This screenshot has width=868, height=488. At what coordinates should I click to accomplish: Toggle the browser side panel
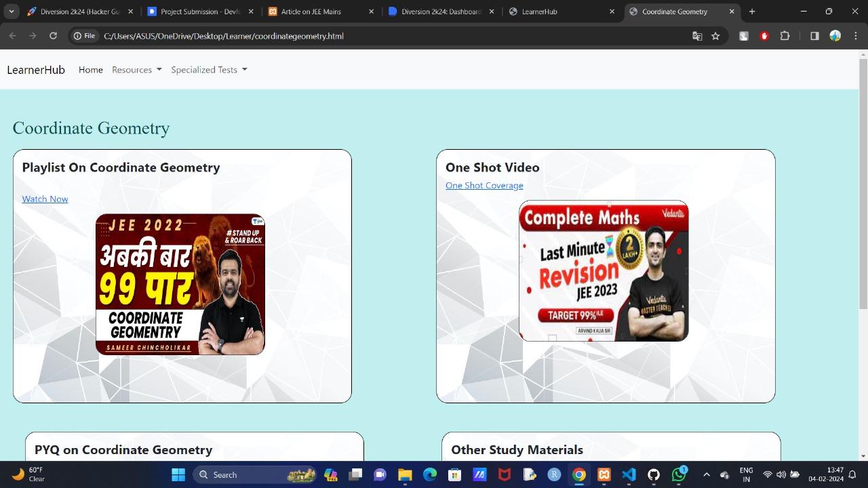[x=814, y=36]
